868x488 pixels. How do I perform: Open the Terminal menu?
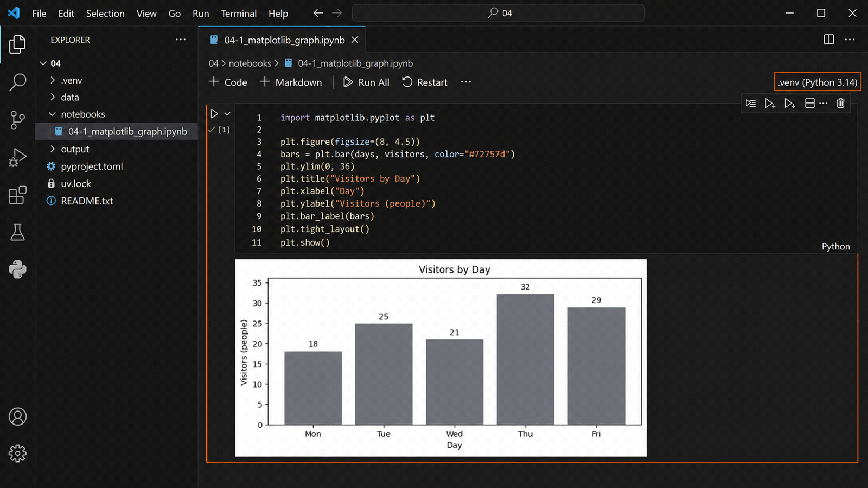239,14
